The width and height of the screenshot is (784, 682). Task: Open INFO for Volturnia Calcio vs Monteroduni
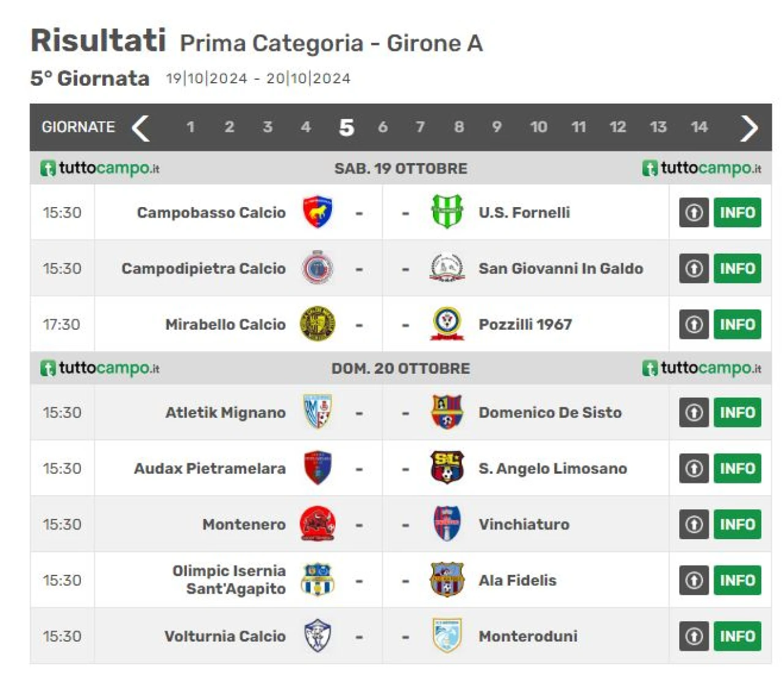pos(737,636)
